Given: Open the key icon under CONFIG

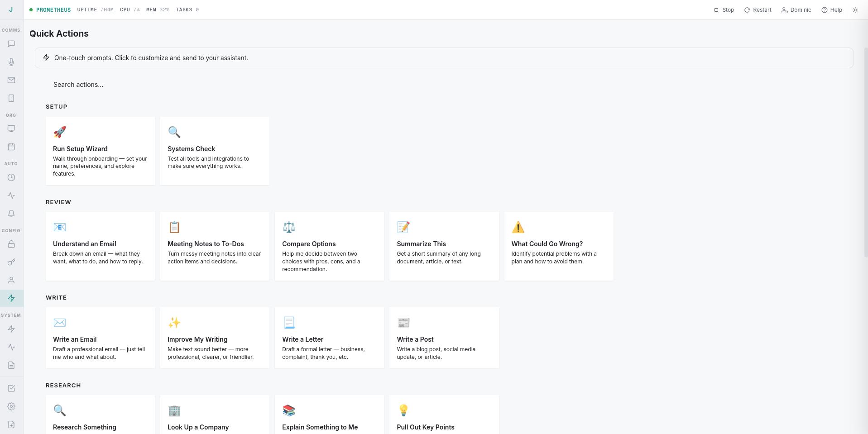Looking at the screenshot, I should click(x=11, y=262).
